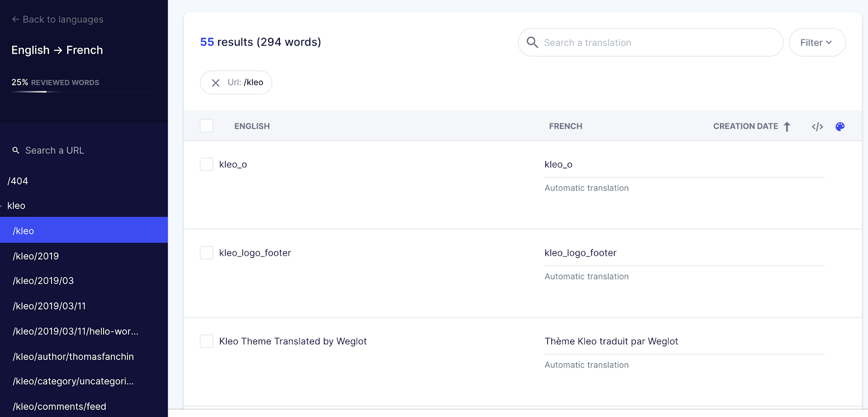This screenshot has width=868, height=417.
Task: Open the /kleo/2019/03 URL entry
Action: [43, 281]
